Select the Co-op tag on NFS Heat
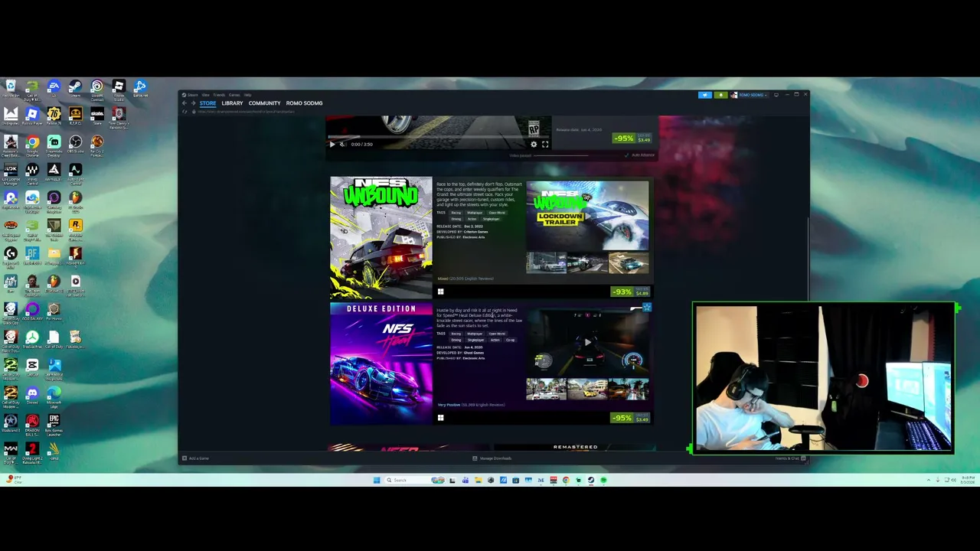The image size is (980, 551). click(511, 340)
